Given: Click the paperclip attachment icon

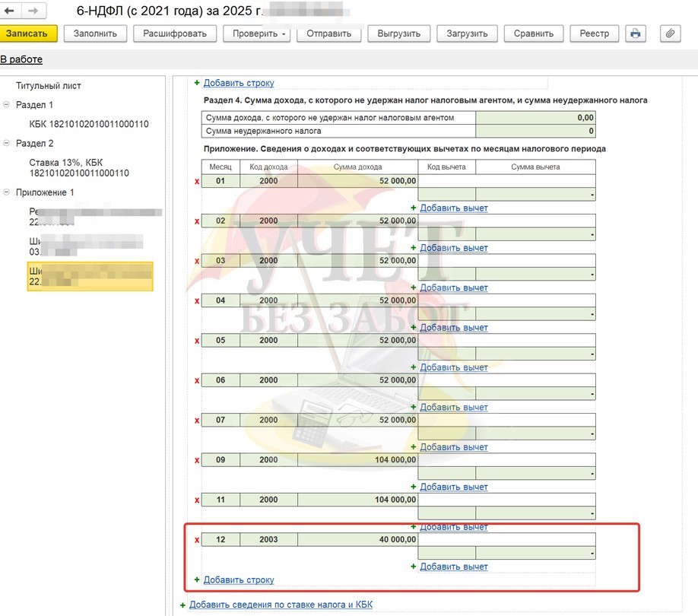Looking at the screenshot, I should pos(670,33).
